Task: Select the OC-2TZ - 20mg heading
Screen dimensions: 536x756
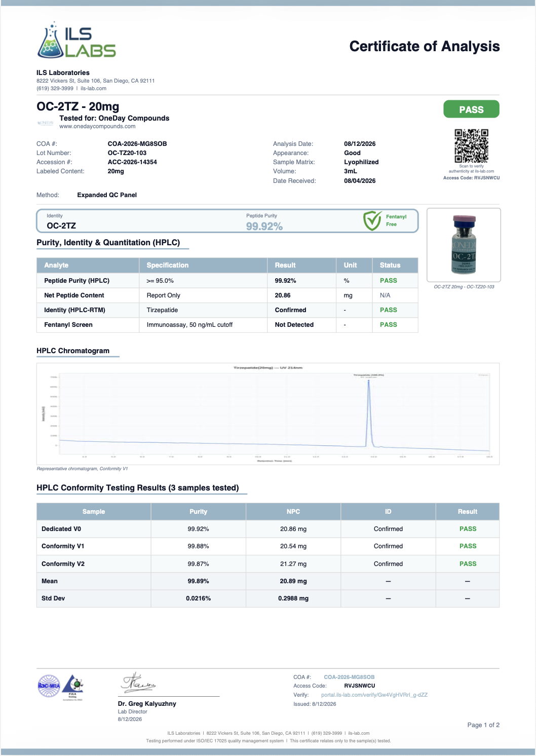Action: pos(78,106)
